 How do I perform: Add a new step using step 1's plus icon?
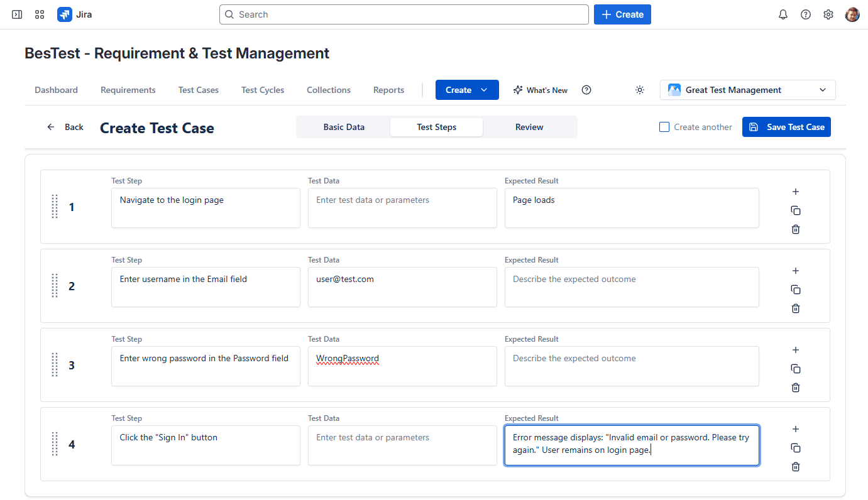[795, 192]
